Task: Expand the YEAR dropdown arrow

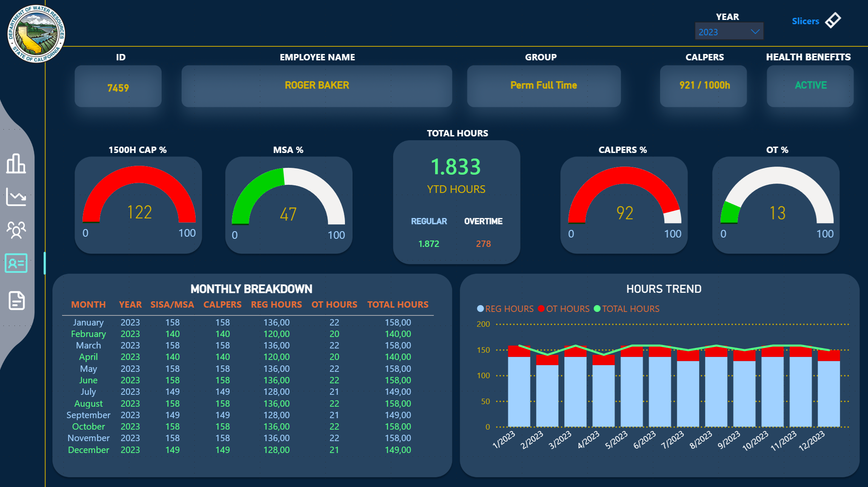Action: 755,32
